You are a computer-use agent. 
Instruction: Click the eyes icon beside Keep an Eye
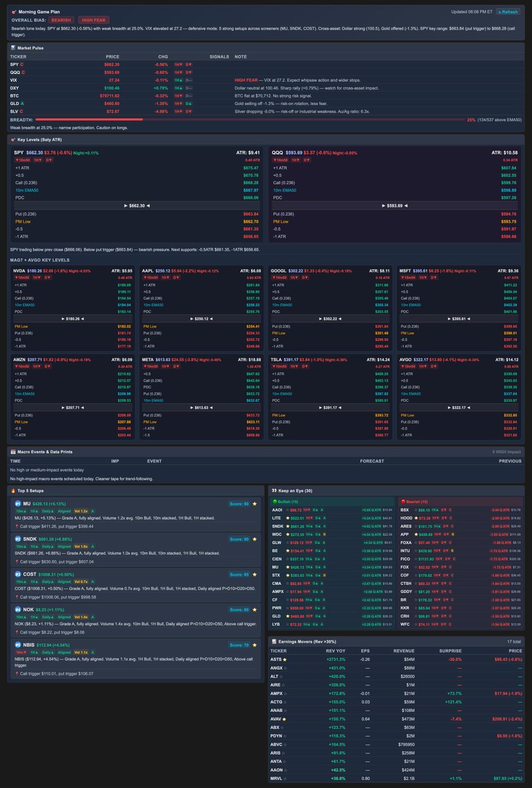(x=273, y=491)
